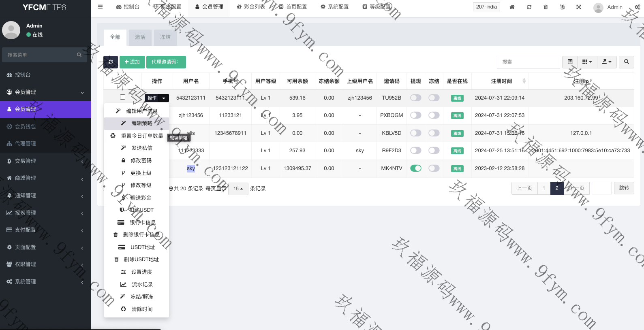The width and height of the screenshot is (644, 330).
Task: Switch to the 激活 tab
Action: click(140, 37)
